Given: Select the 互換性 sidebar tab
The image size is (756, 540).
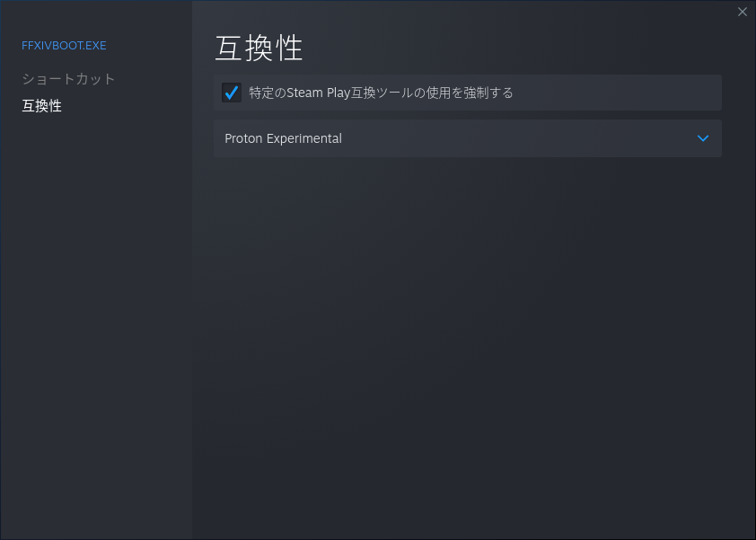Looking at the screenshot, I should 41,106.
